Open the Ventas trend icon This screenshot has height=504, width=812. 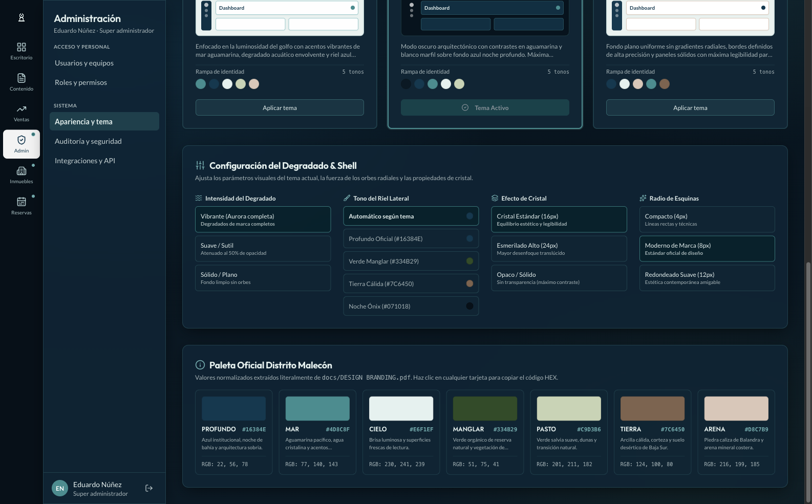22,113
